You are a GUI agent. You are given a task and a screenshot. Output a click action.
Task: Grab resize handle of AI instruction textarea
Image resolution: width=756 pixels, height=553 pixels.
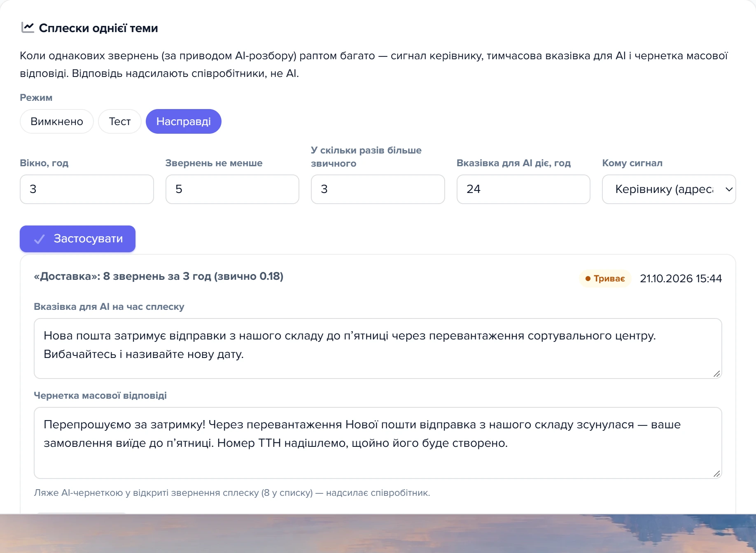point(716,374)
